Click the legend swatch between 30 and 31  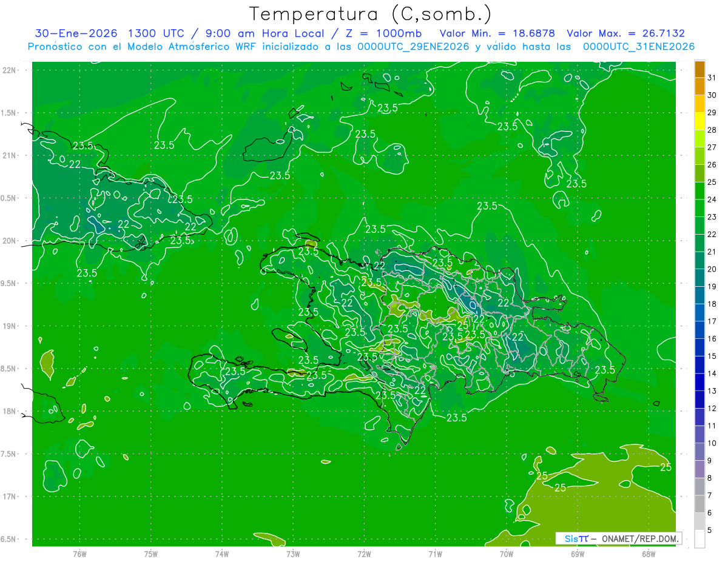tap(699, 86)
